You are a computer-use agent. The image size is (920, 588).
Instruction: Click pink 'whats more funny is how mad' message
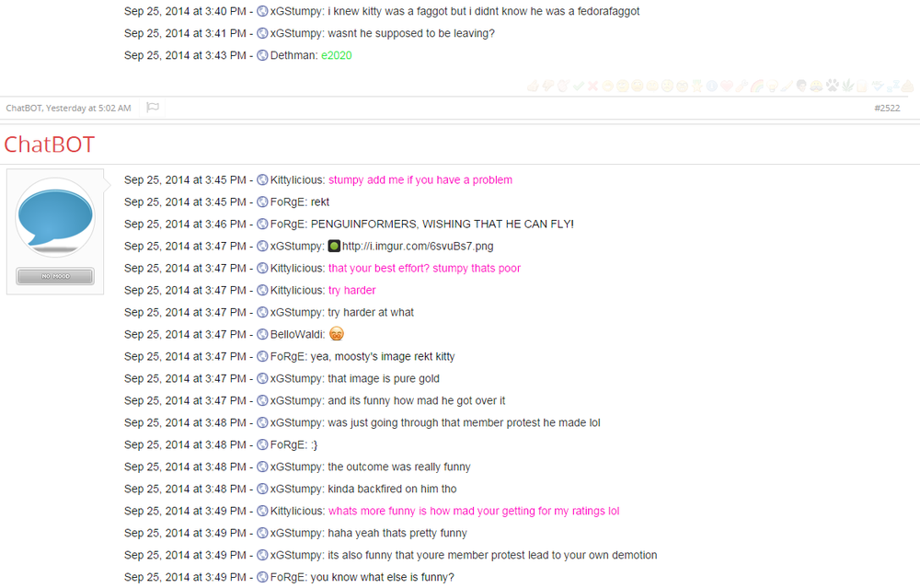[x=474, y=511]
